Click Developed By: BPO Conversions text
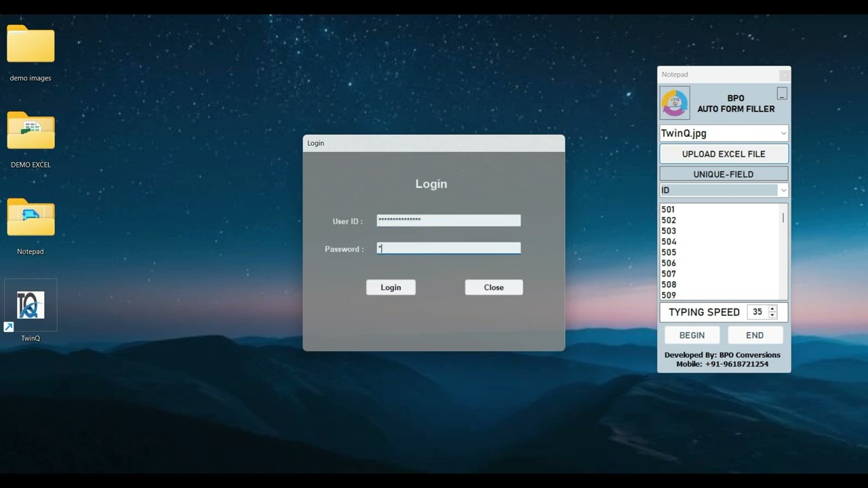Image resolution: width=868 pixels, height=488 pixels. (722, 355)
